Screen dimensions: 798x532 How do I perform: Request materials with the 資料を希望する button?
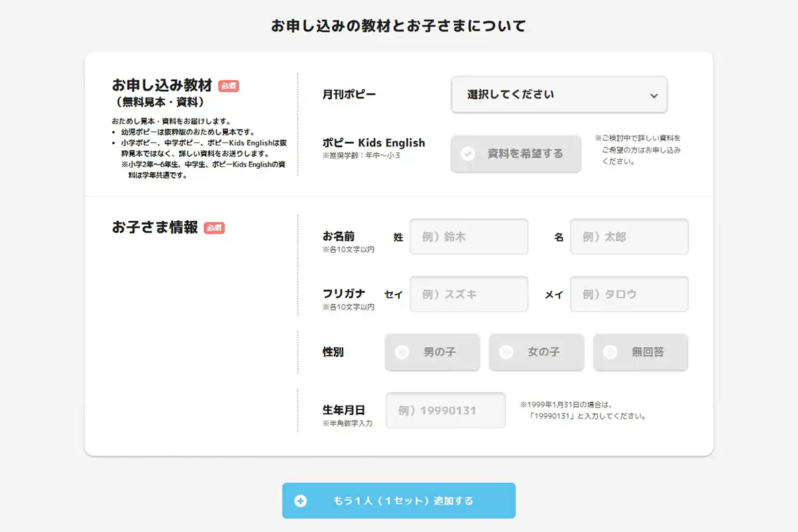coord(515,154)
